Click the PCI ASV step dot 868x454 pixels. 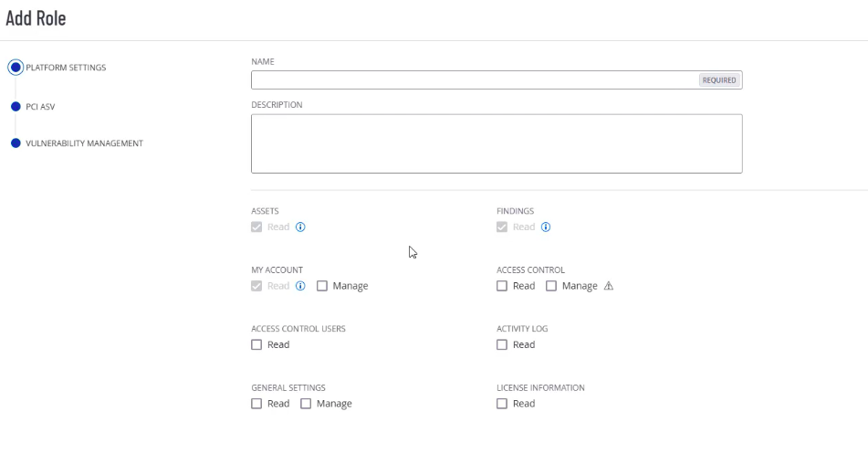(16, 107)
